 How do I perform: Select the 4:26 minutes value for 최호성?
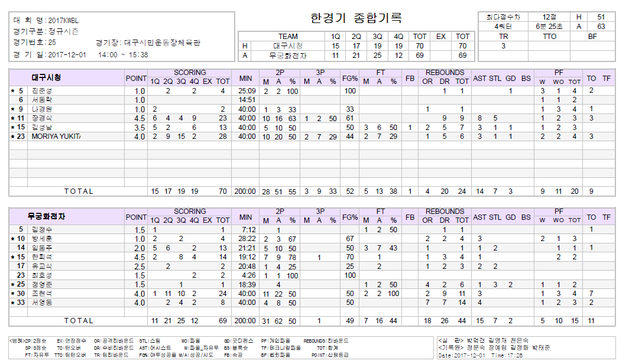pos(249,275)
